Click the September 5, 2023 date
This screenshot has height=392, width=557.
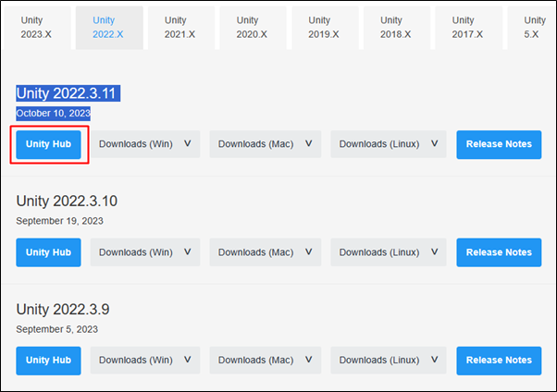coord(56,329)
